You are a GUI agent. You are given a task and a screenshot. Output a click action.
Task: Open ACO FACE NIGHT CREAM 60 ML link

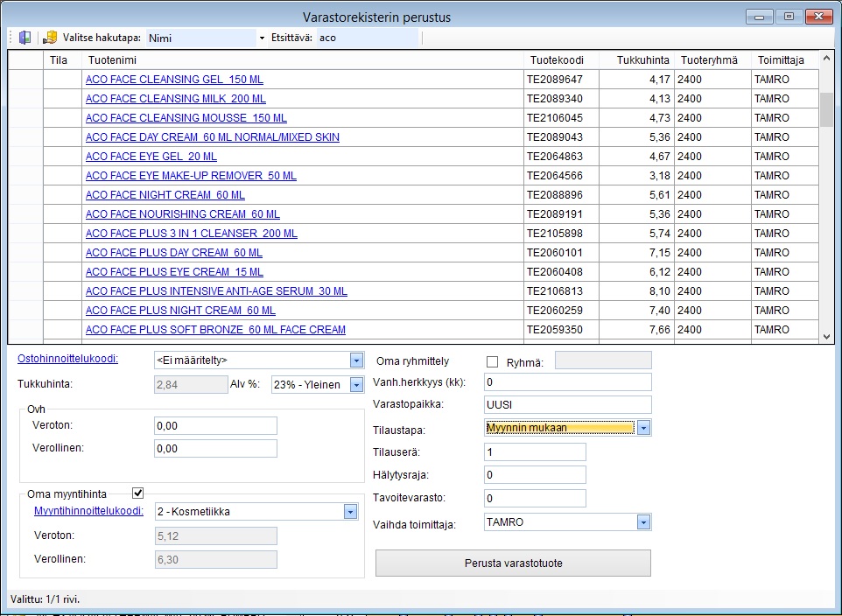165,195
